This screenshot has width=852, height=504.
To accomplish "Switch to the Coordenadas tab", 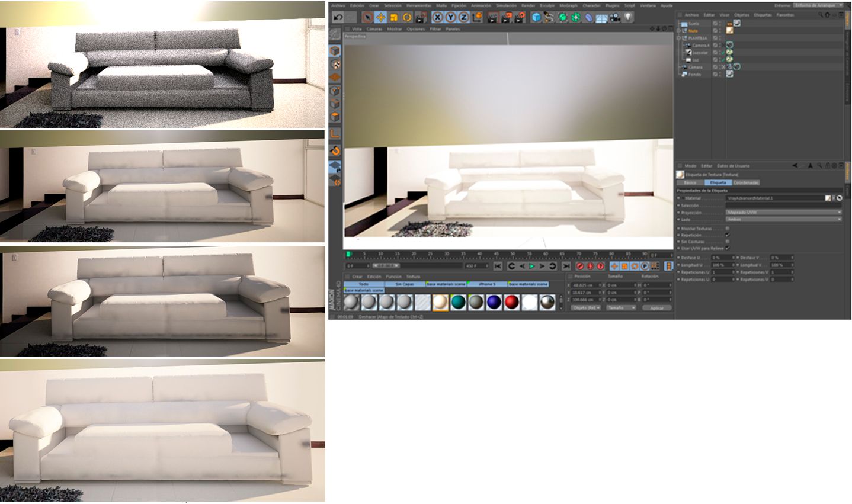I will (746, 182).
